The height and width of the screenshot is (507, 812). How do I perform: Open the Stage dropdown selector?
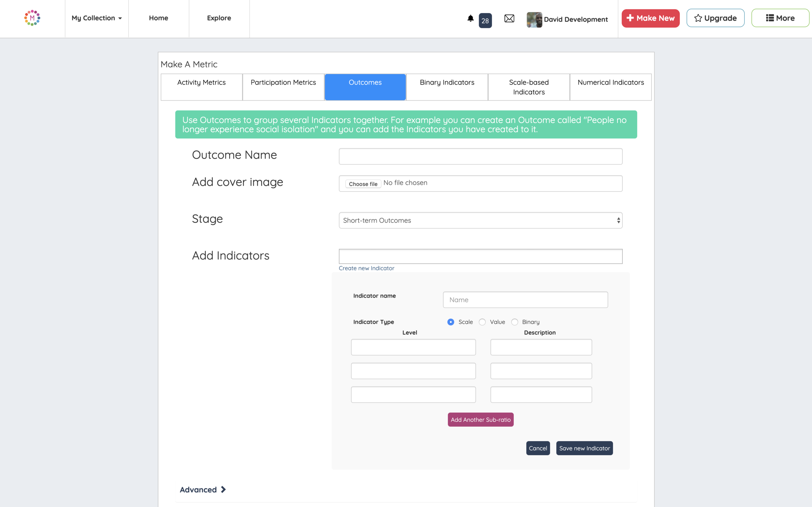click(x=480, y=220)
